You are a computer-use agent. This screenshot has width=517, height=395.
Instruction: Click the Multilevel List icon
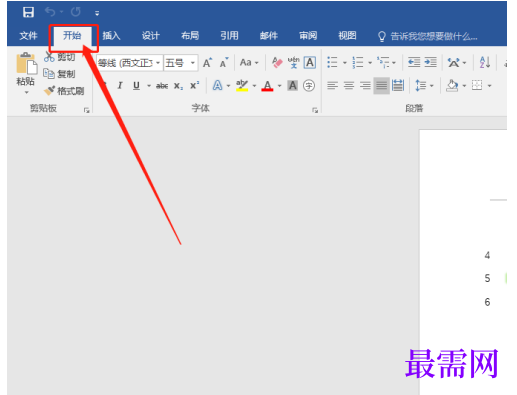(383, 62)
